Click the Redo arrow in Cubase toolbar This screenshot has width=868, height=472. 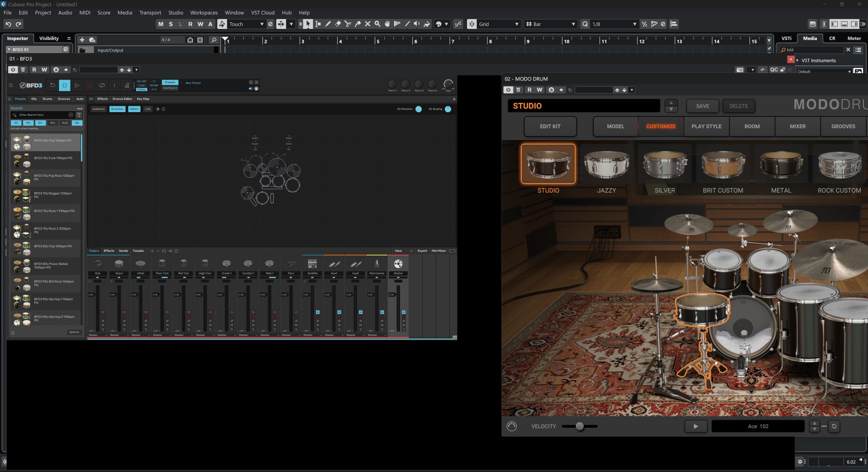click(19, 24)
